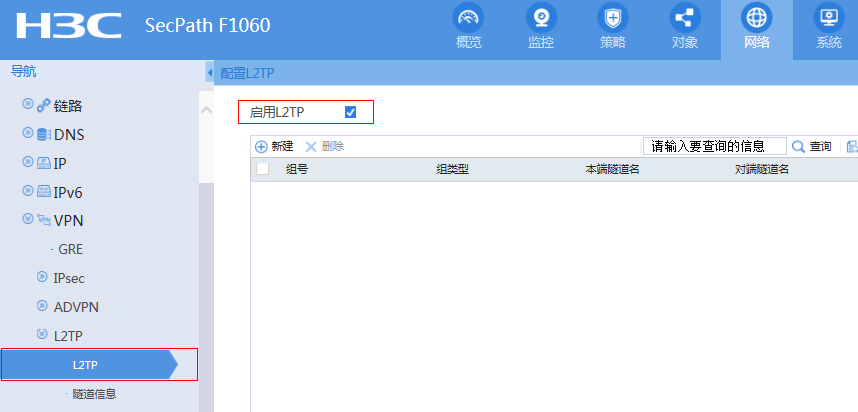Open the GRE menu item

coord(71,249)
